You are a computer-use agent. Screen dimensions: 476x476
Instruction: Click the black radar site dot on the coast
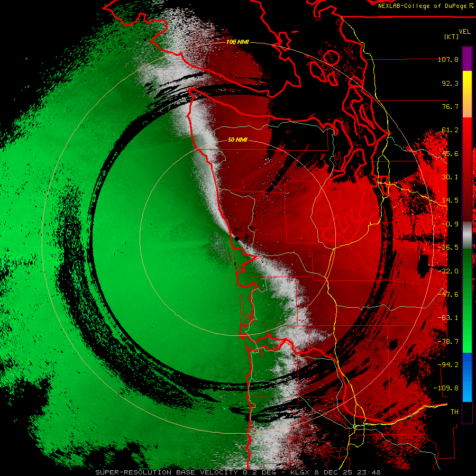point(237,239)
